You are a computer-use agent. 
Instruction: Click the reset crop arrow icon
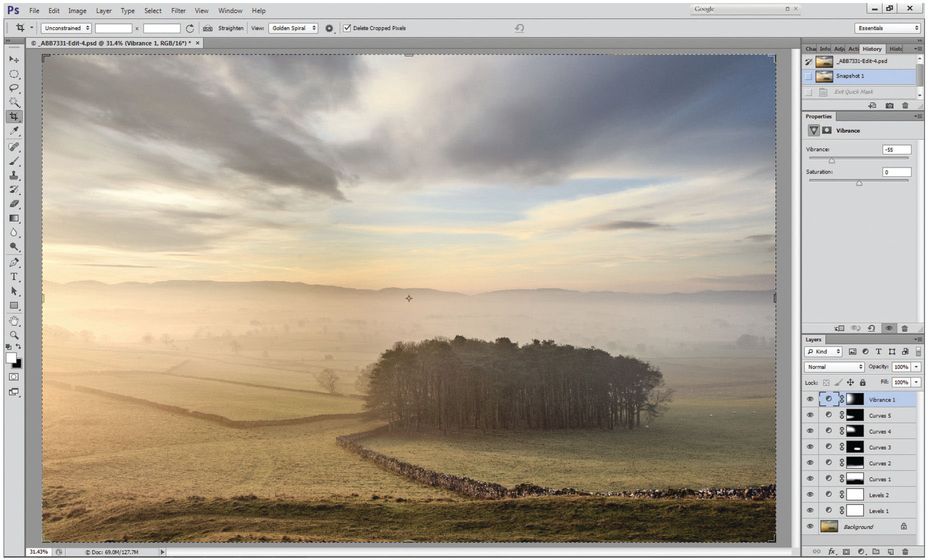[519, 28]
